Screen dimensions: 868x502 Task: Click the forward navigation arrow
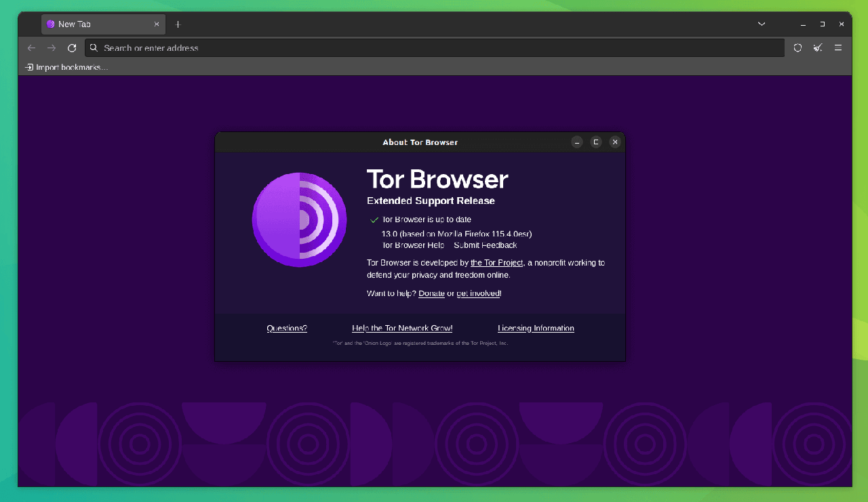[52, 48]
